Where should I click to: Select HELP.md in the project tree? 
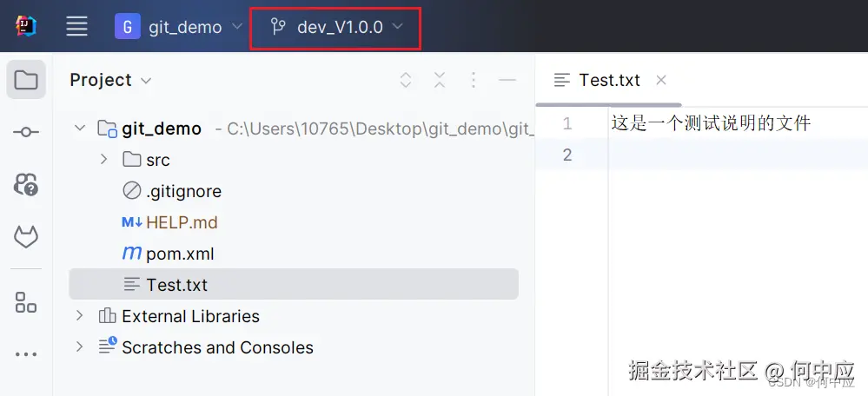pos(181,222)
